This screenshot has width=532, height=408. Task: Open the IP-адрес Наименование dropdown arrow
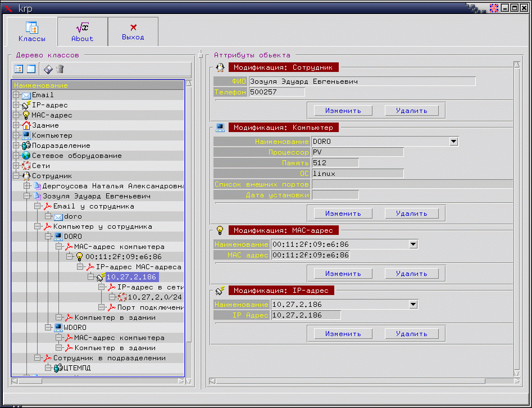pos(413,305)
